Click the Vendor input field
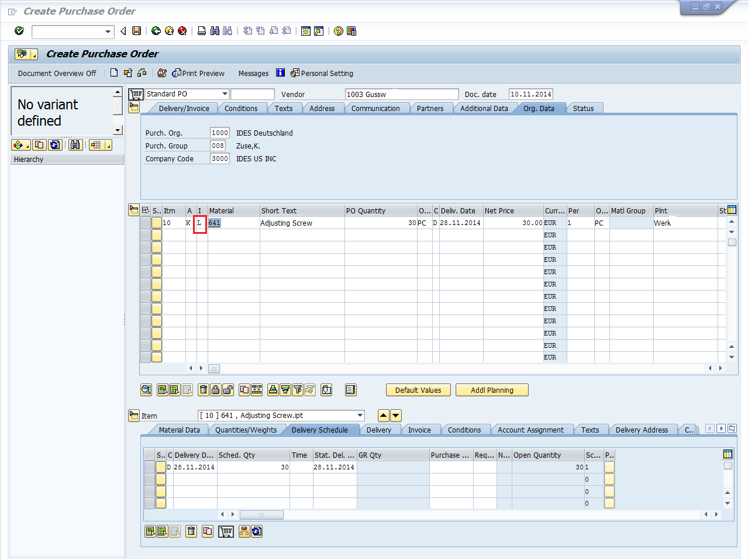Viewport: 748px width, 560px height. (x=402, y=94)
